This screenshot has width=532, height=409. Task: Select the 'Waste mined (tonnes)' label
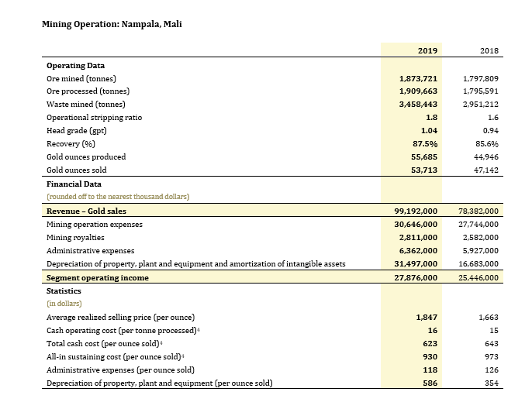(86, 105)
